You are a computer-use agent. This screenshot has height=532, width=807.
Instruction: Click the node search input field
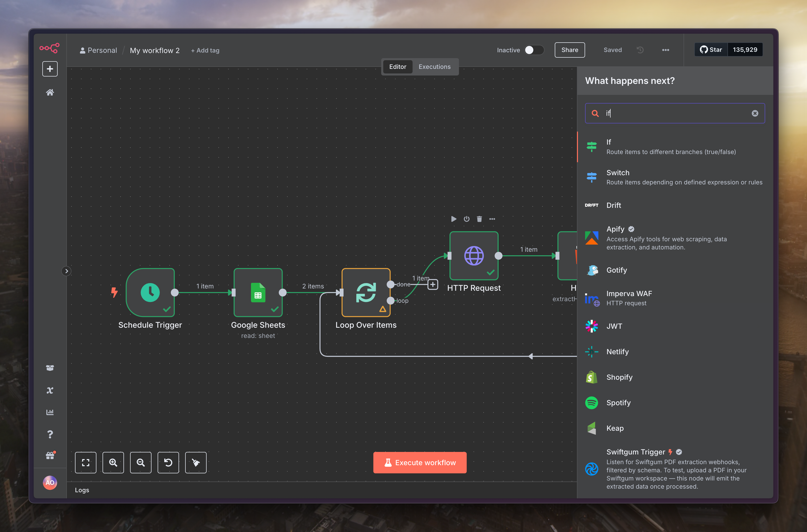(x=675, y=113)
